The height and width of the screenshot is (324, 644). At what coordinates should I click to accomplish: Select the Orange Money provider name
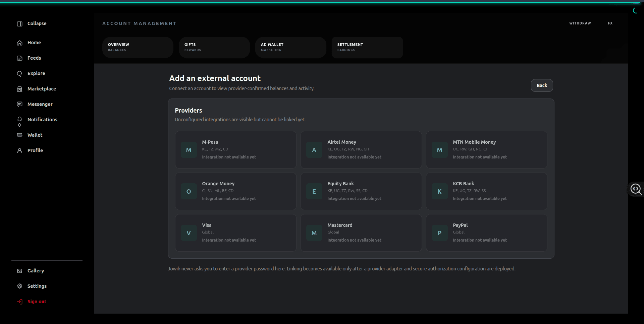(218, 184)
